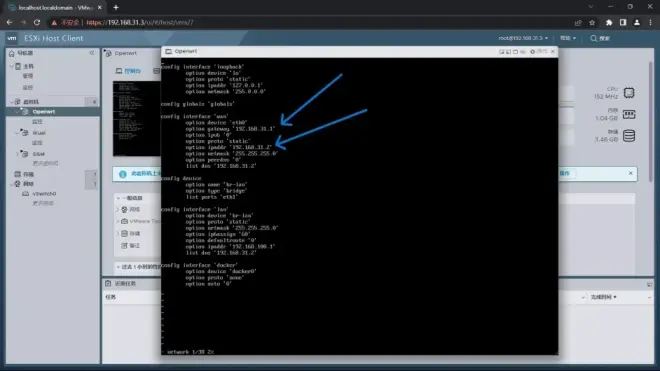Collapse the Networking tree node
The height and width of the screenshot is (371, 660).
tap(11, 184)
